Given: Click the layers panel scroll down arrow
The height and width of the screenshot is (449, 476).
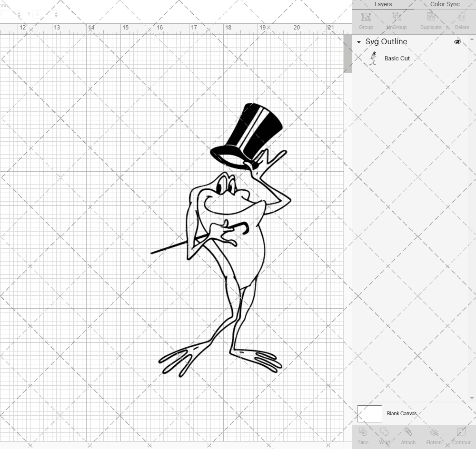Looking at the screenshot, I should (x=471, y=398).
